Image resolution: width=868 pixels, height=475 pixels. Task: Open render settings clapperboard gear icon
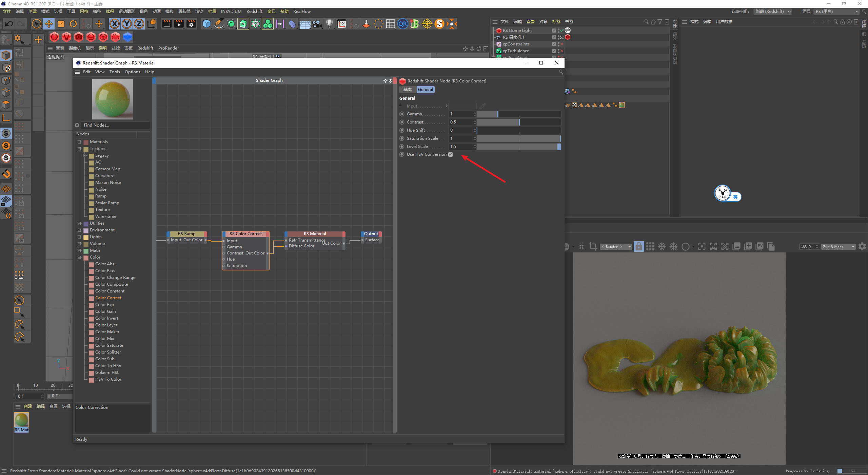(x=192, y=24)
